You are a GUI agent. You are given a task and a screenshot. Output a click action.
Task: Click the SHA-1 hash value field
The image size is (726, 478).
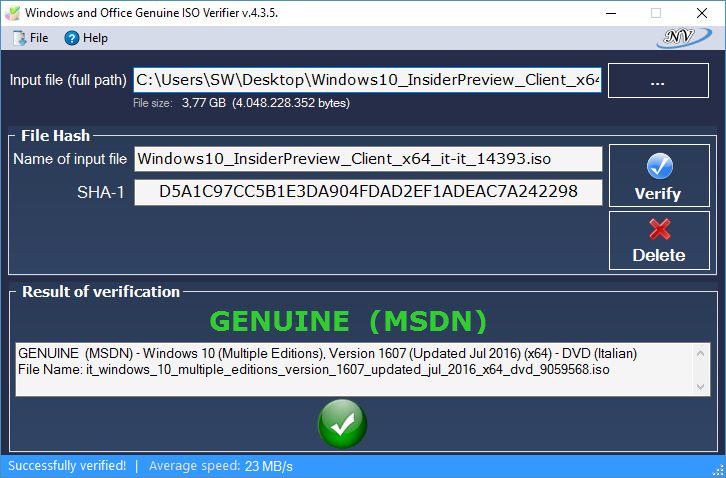pos(368,192)
